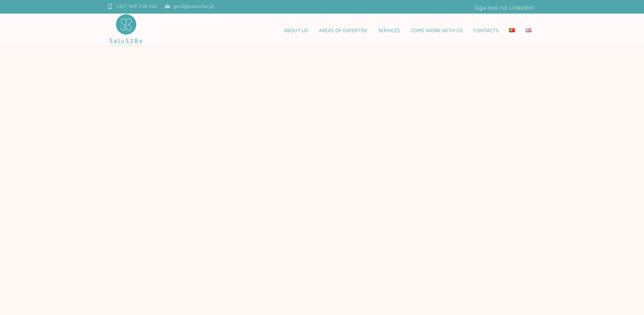Click the mobile phone icon in top bar
The image size is (644, 315).
click(x=110, y=6)
